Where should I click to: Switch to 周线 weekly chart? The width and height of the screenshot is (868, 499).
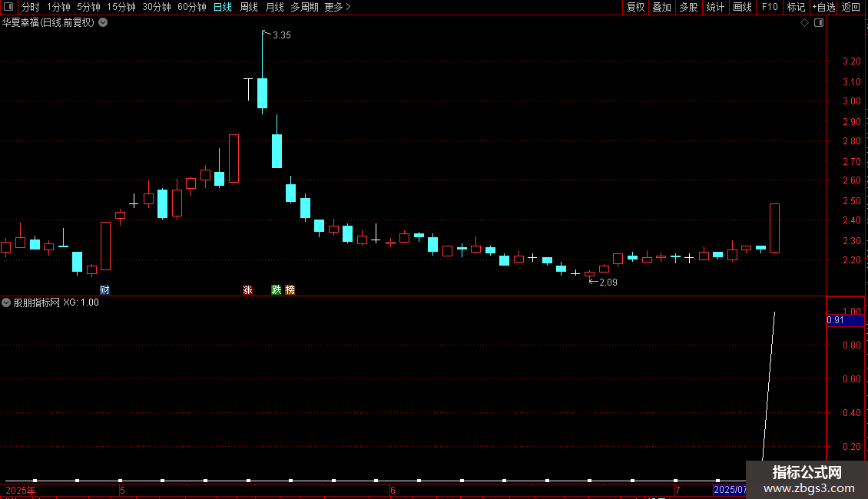coord(249,7)
